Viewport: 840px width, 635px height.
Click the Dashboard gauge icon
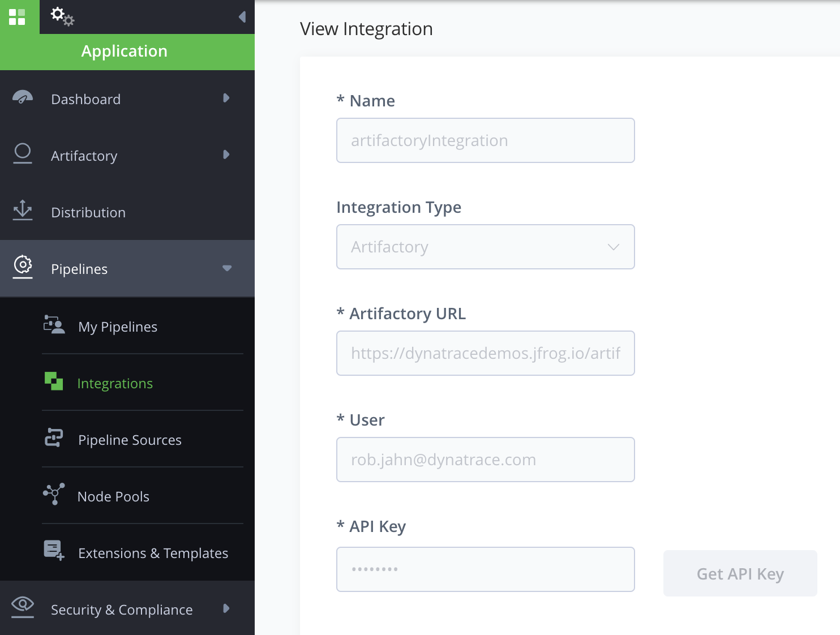(x=23, y=98)
